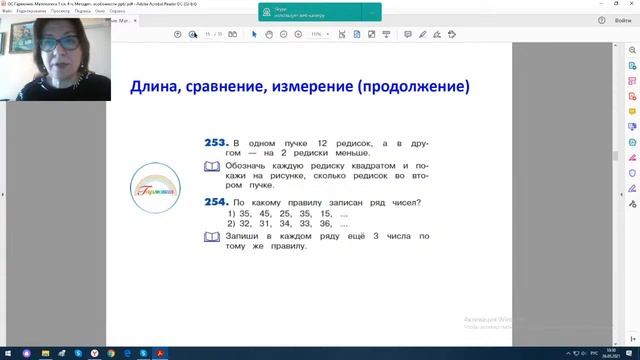Zoom out with minus circle icon
Screen dimensions: 640x360
pyautogui.click(x=284, y=35)
